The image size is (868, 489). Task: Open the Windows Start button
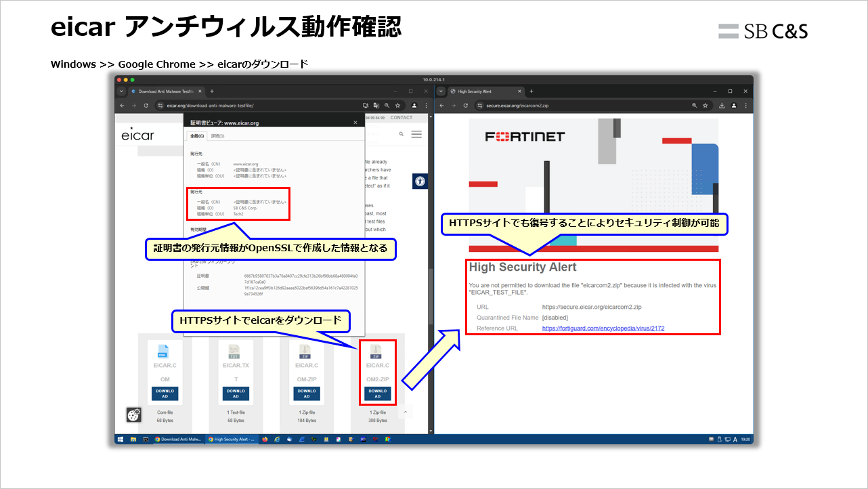[121, 440]
